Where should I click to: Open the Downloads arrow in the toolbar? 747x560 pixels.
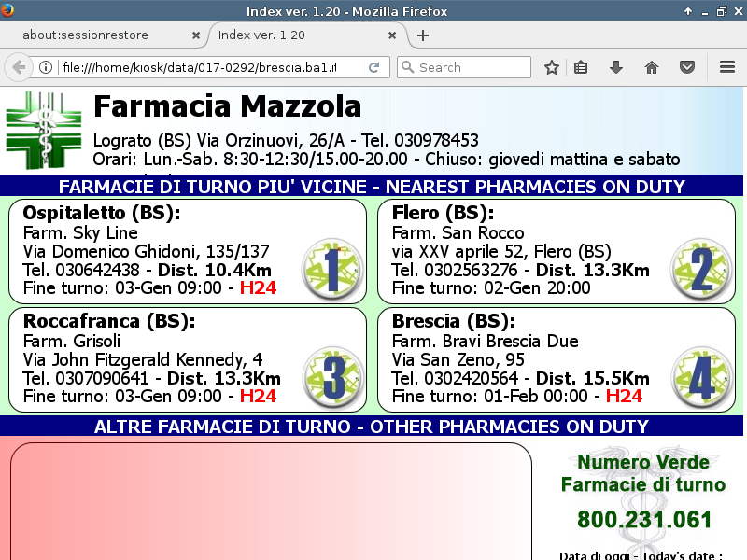click(616, 67)
